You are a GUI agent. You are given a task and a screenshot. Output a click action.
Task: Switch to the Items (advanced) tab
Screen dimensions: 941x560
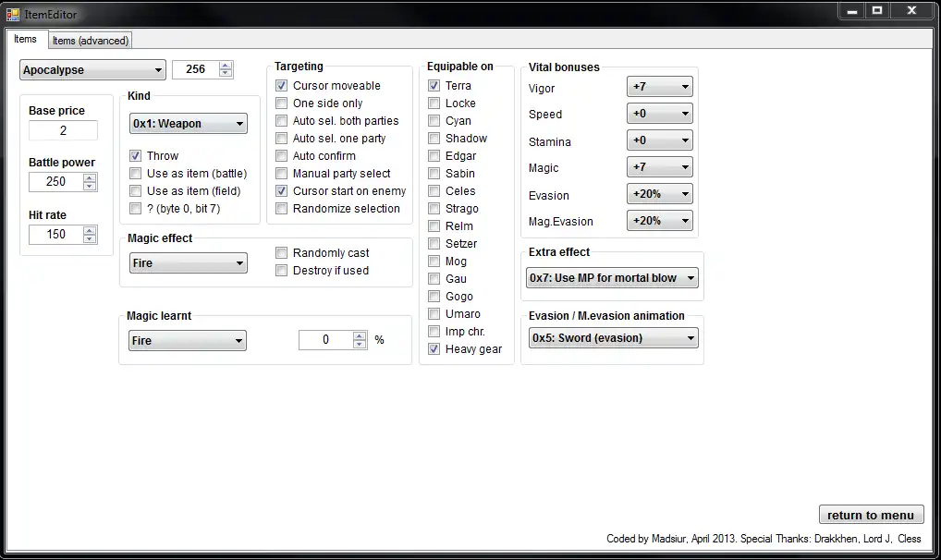point(90,41)
